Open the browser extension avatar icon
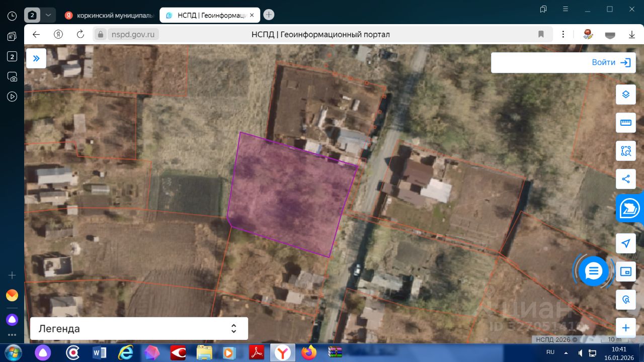644x362 pixels. tap(588, 34)
